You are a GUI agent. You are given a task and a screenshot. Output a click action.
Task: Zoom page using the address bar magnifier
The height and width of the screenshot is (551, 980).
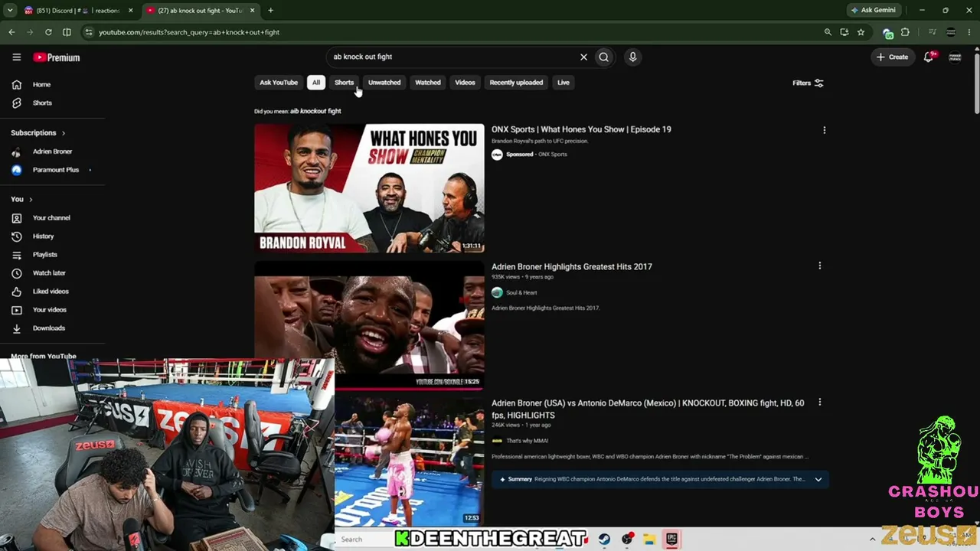pyautogui.click(x=828, y=32)
